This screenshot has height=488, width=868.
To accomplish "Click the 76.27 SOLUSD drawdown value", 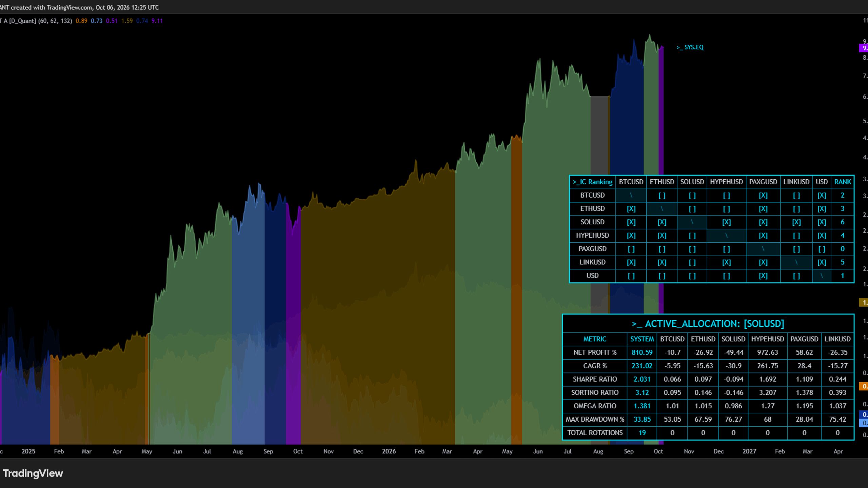I will [x=733, y=419].
